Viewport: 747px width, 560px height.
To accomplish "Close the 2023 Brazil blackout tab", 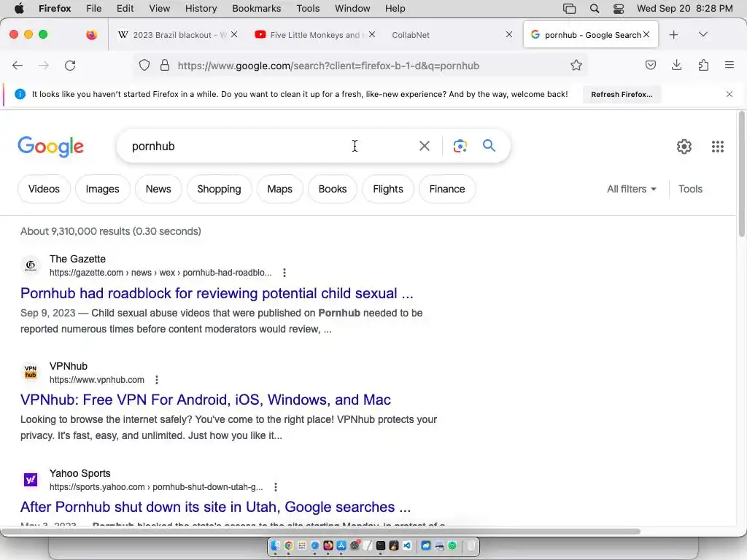I will coord(234,34).
